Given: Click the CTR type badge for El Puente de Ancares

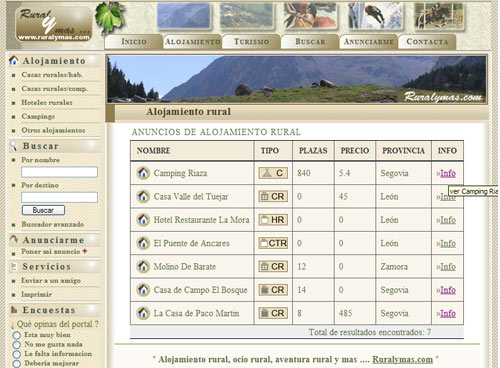Looking at the screenshot, I should point(273,243).
